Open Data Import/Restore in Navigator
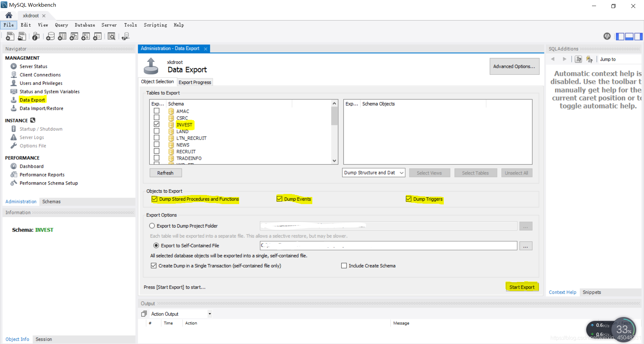This screenshot has width=644, height=344. (41, 108)
